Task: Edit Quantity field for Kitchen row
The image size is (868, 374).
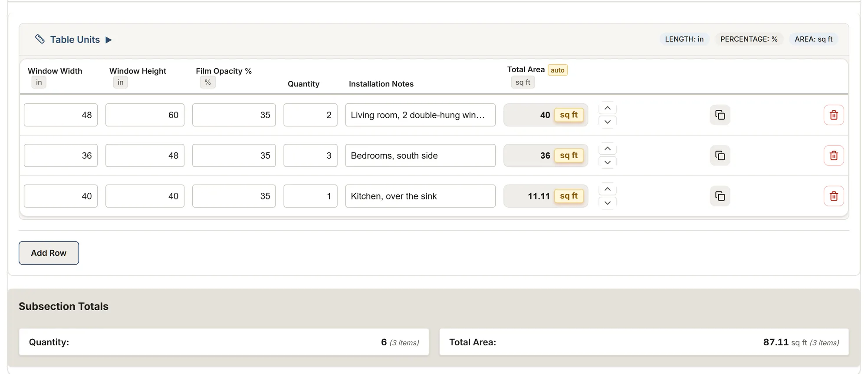Action: pyautogui.click(x=310, y=196)
